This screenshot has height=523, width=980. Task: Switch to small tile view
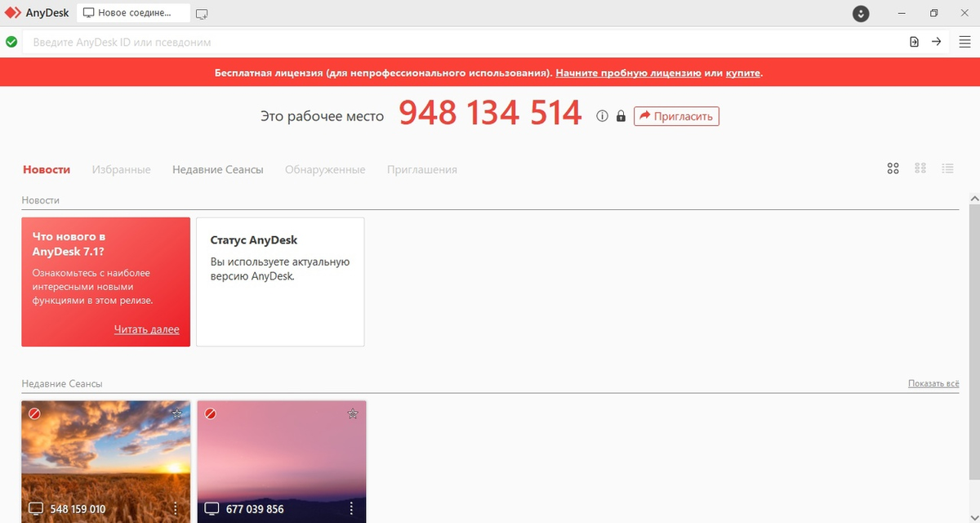[920, 168]
